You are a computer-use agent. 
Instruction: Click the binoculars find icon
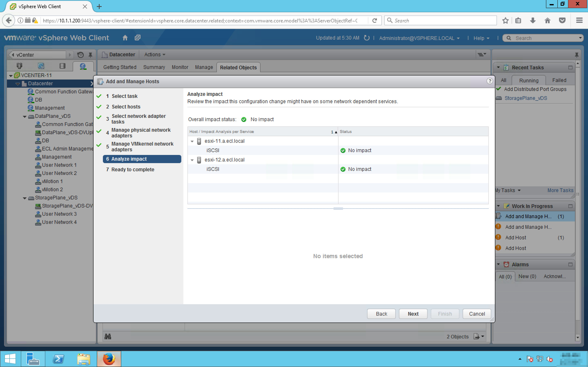point(108,336)
